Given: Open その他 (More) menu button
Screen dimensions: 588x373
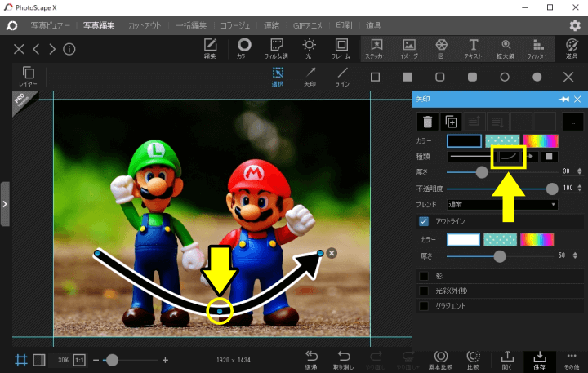Looking at the screenshot, I should [572, 360].
